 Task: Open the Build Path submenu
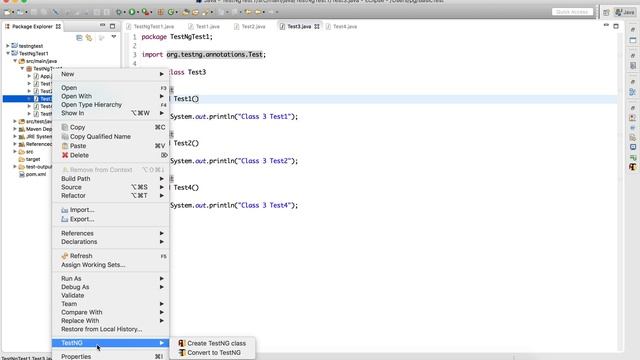[x=111, y=179]
